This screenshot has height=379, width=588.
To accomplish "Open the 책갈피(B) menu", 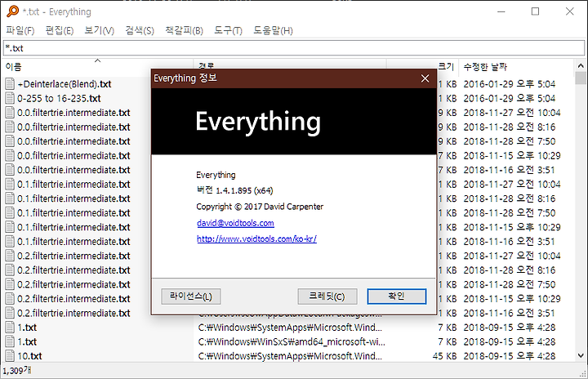I will [x=184, y=30].
